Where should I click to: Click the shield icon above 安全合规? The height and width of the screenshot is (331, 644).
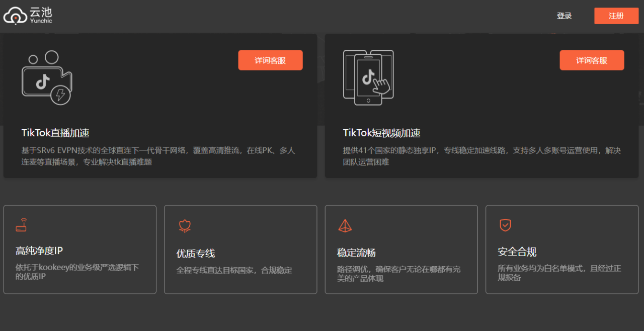point(505,225)
